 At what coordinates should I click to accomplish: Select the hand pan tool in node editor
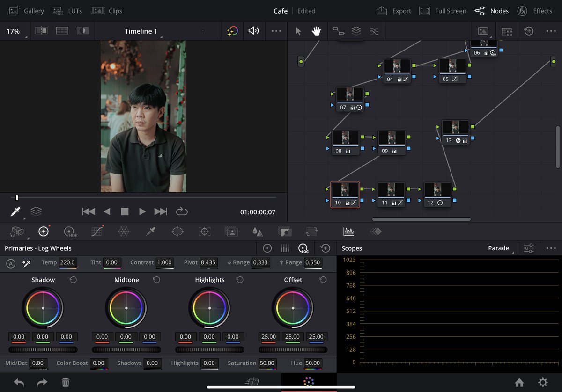click(x=316, y=31)
